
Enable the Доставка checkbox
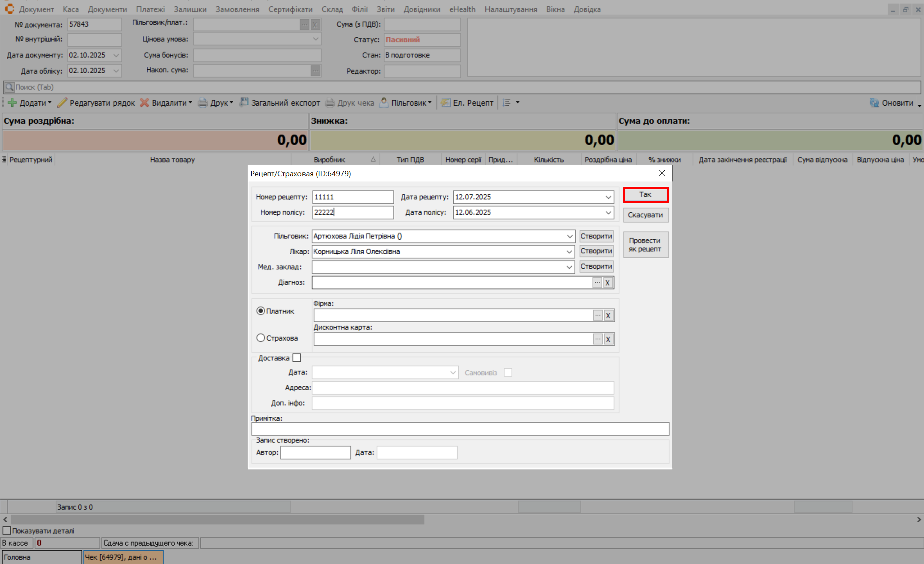[x=297, y=358]
